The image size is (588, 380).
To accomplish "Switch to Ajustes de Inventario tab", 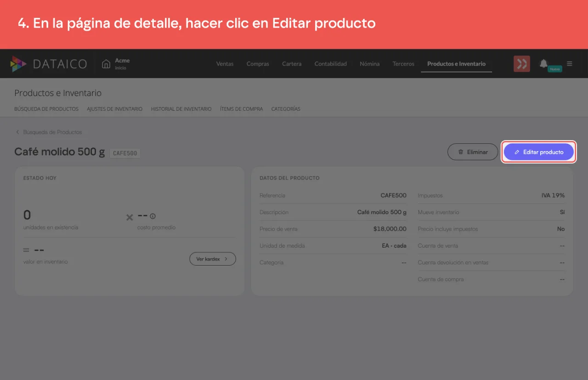I will coord(114,109).
